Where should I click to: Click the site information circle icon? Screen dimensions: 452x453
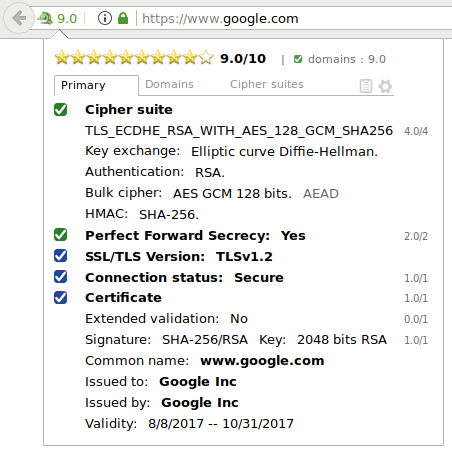click(x=105, y=18)
